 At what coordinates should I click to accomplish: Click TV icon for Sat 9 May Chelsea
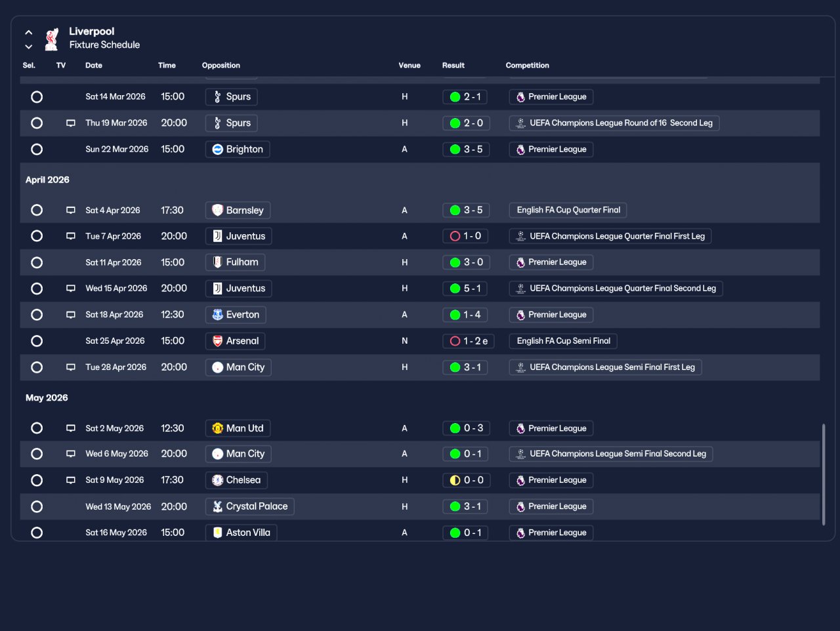(x=71, y=480)
